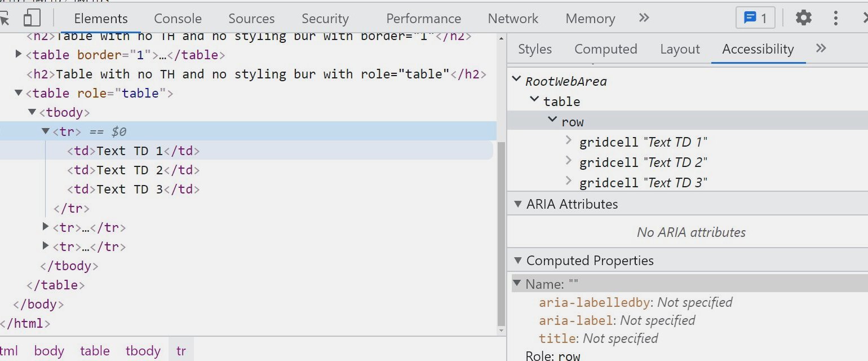Open the three-dot customize menu
Image resolution: width=868 pixels, height=361 pixels.
click(x=836, y=18)
